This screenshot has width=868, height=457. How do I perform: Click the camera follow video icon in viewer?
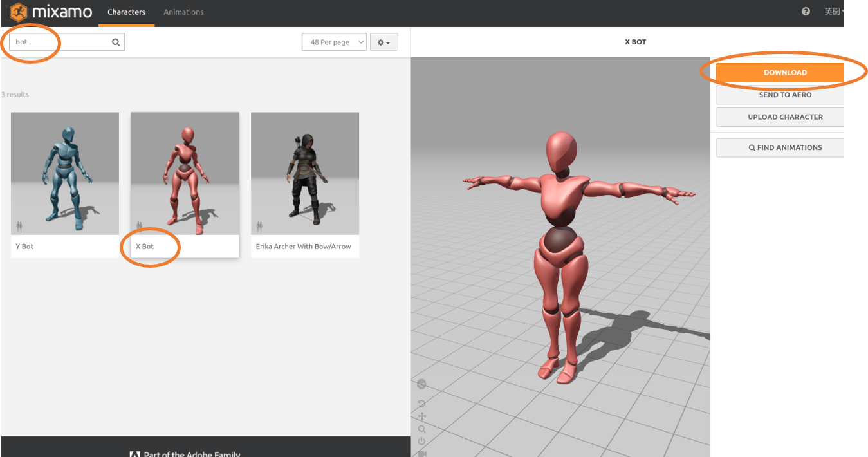click(x=421, y=453)
